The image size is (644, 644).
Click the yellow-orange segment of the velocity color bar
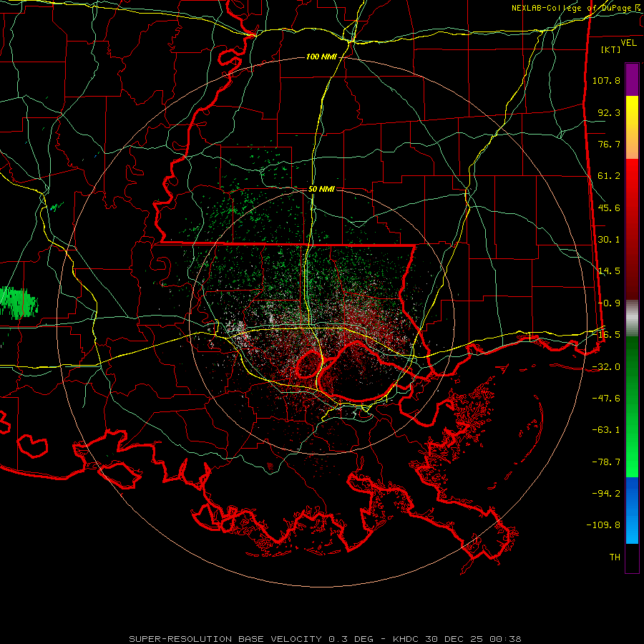[632, 127]
